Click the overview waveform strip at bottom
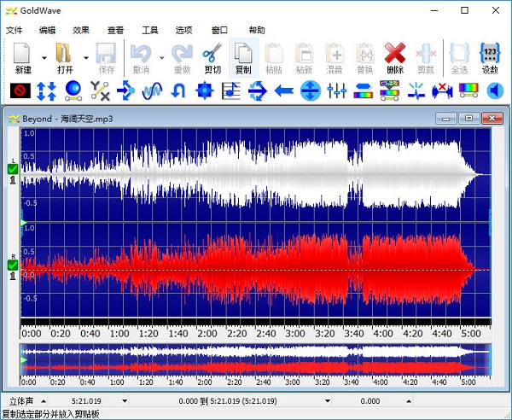This screenshot has height=420, width=512. [x=256, y=359]
